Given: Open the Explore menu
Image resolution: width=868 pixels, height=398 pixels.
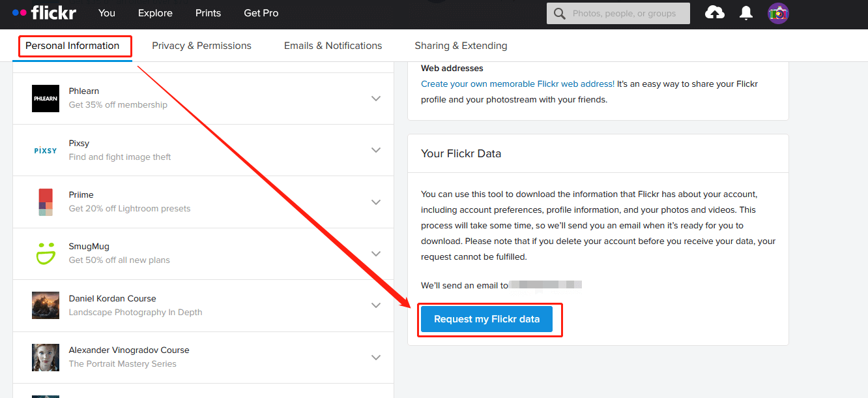Looking at the screenshot, I should coord(155,13).
